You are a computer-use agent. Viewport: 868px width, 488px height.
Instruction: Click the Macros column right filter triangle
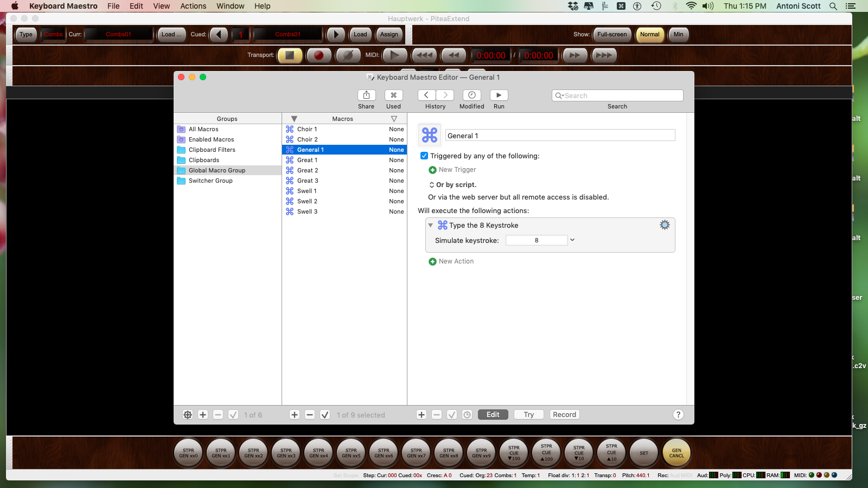pyautogui.click(x=394, y=119)
